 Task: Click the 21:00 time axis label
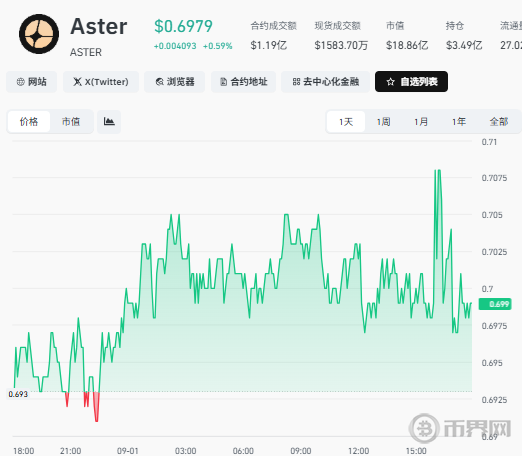click(70, 451)
